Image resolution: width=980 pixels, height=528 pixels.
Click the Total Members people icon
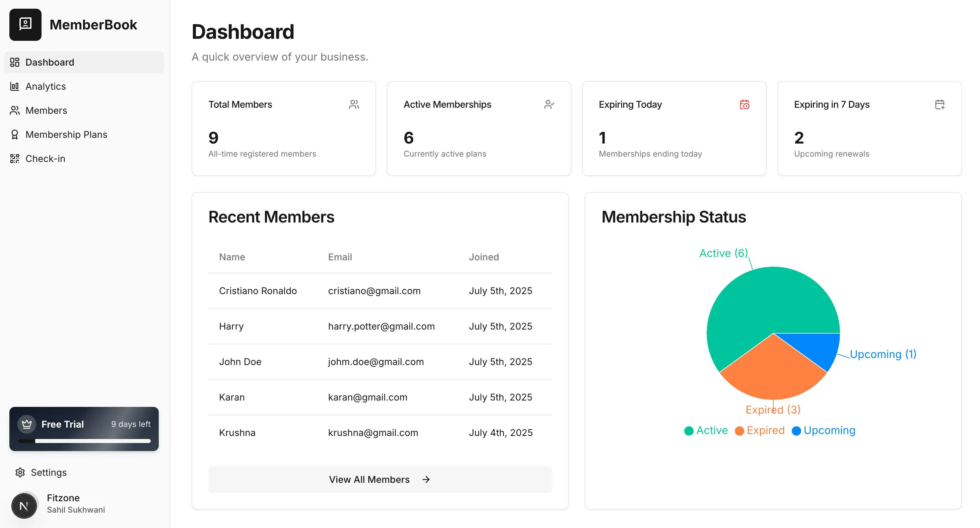tap(354, 104)
